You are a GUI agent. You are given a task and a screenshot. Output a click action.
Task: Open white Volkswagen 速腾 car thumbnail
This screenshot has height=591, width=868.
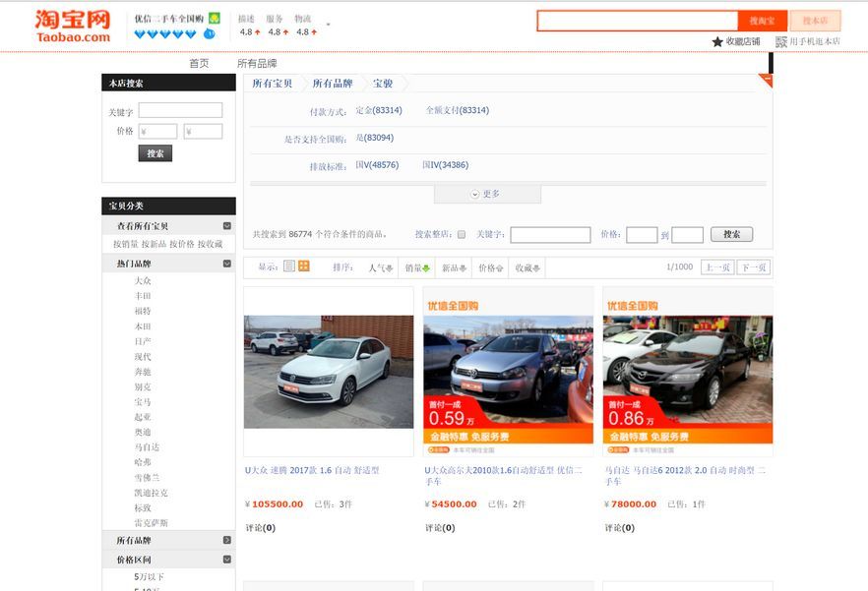(x=329, y=372)
